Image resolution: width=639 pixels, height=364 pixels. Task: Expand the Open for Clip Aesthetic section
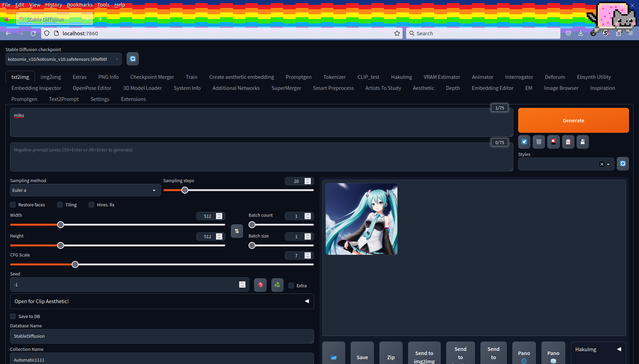[162, 301]
